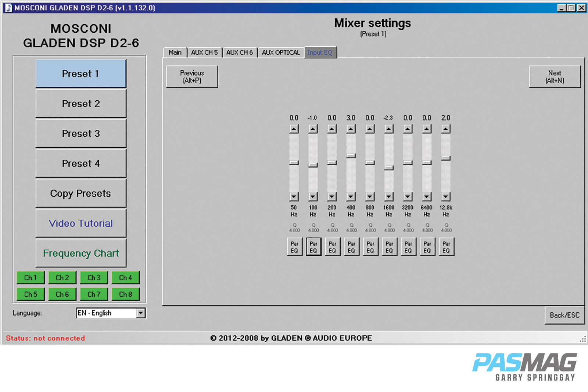Image resolution: width=588 pixels, height=392 pixels.
Task: Open the Video Tutorial link
Action: click(x=81, y=223)
